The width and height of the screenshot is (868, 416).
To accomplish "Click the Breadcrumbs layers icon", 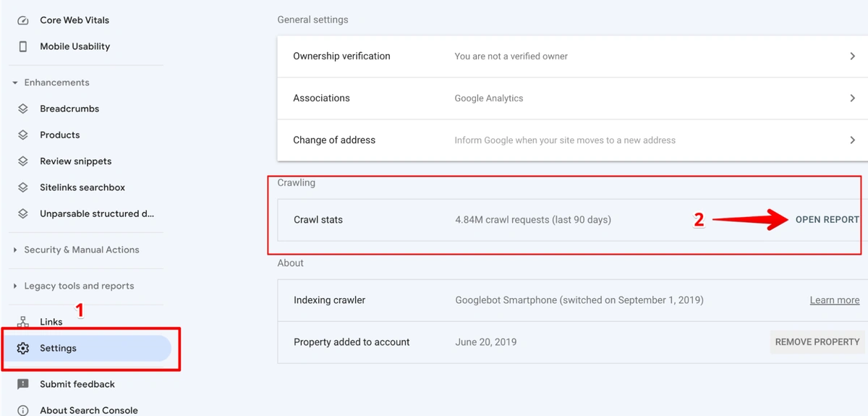I will (23, 109).
